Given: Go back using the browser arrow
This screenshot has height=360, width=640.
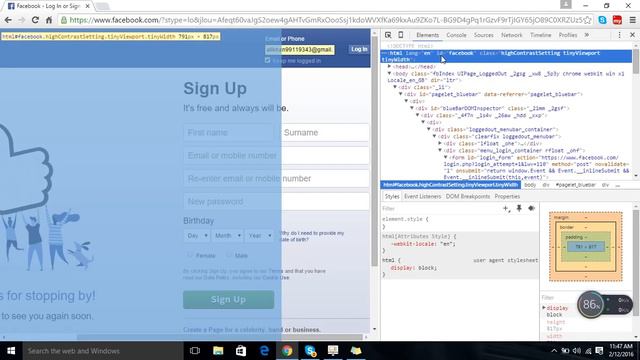Looking at the screenshot, I should [8, 20].
